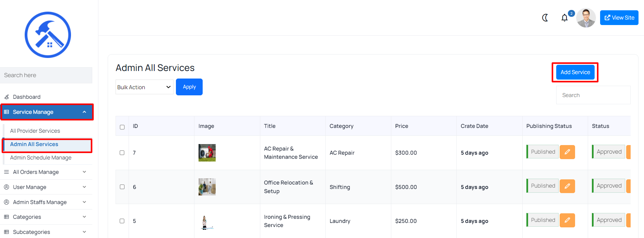Click the services table Search field
This screenshot has width=644, height=238.
click(593, 95)
